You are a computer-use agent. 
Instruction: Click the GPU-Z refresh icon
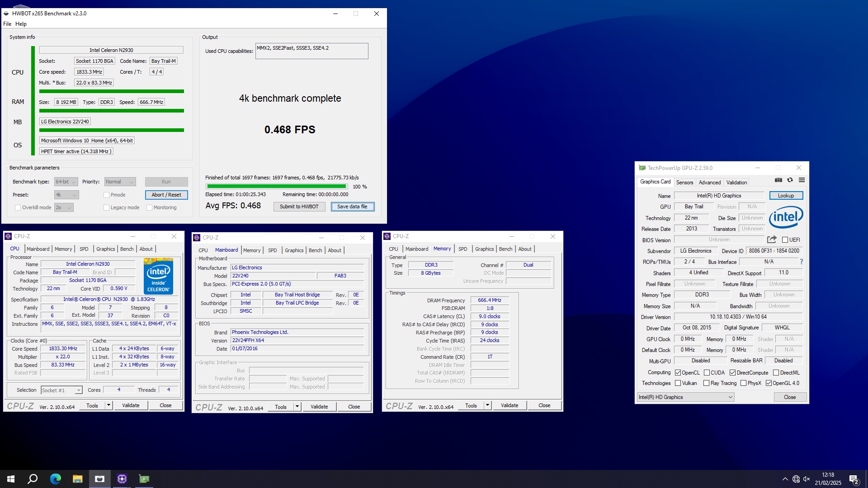[x=790, y=180]
